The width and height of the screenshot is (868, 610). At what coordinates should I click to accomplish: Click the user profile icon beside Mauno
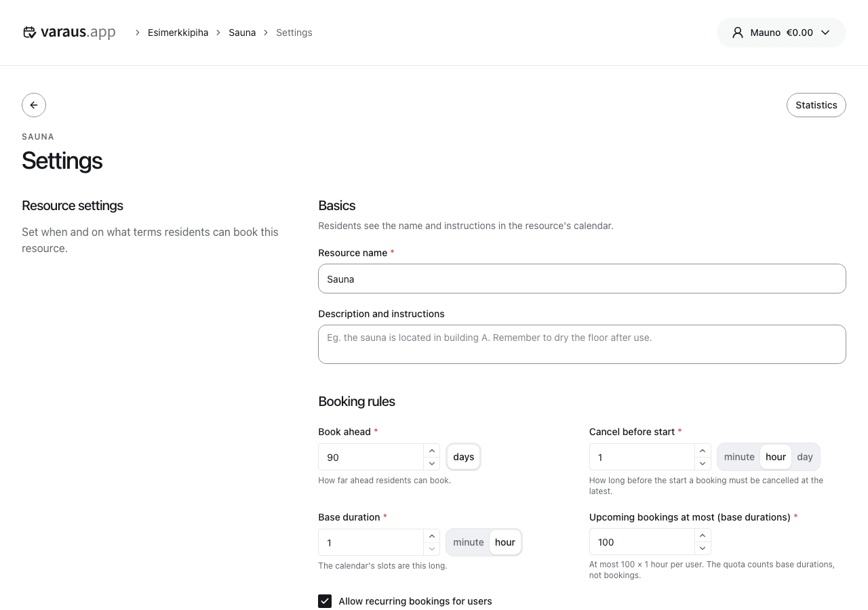pyautogui.click(x=738, y=33)
